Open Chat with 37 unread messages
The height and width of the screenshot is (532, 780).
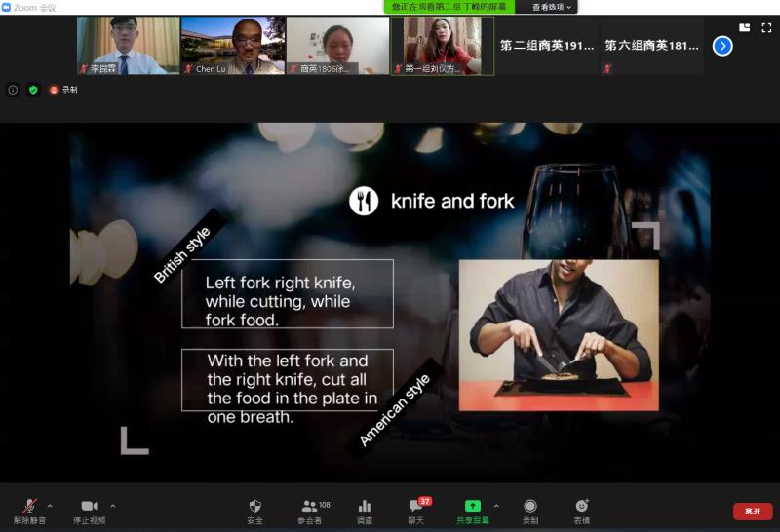(x=418, y=512)
